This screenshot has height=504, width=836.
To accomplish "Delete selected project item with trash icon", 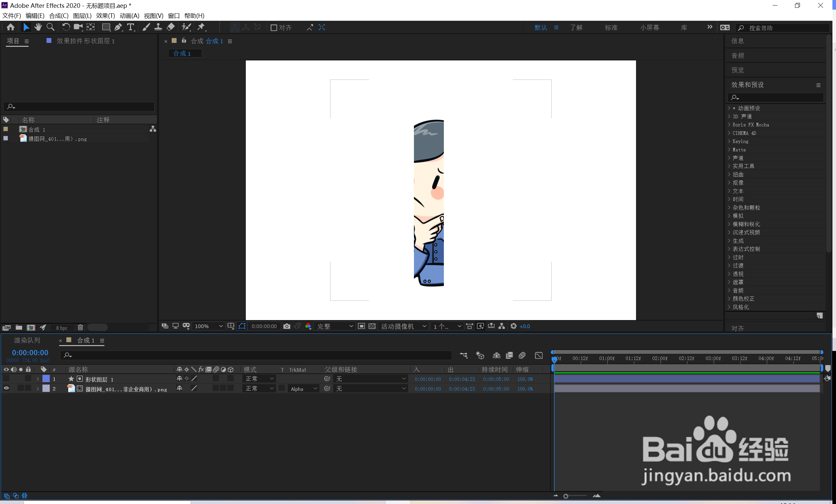I will (80, 327).
